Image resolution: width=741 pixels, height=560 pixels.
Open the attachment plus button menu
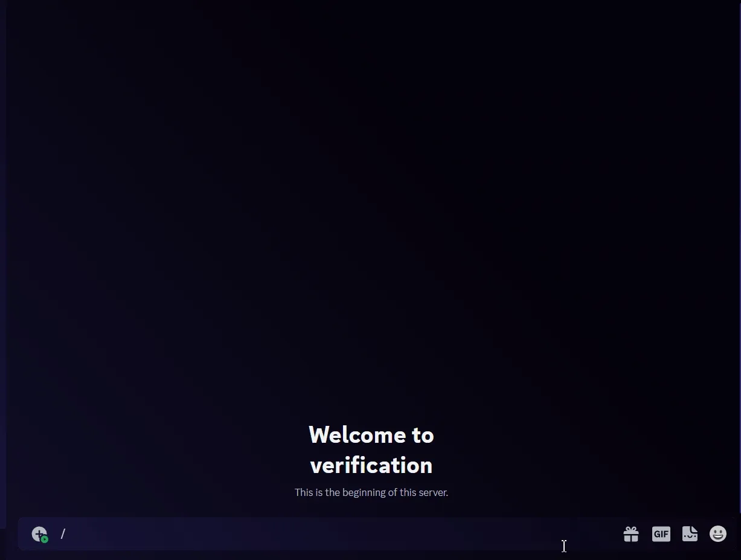(39, 534)
